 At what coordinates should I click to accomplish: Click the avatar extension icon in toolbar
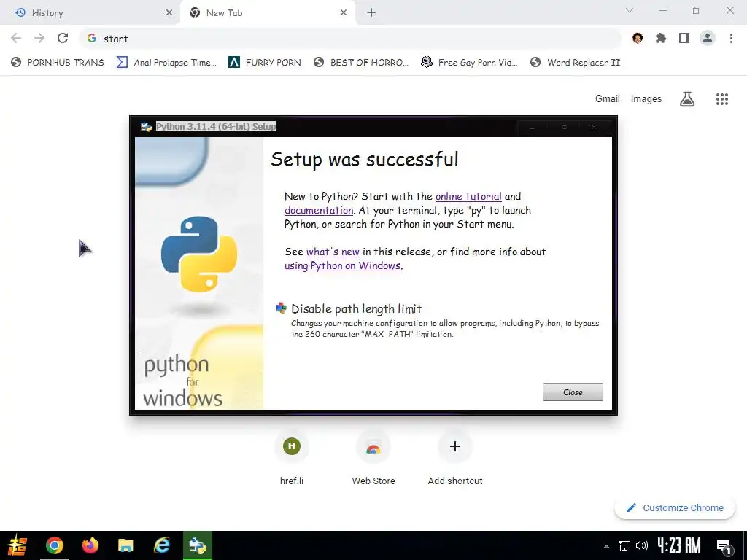638,38
